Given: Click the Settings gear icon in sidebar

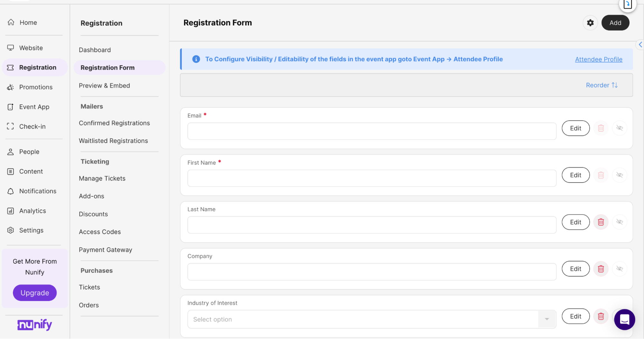Looking at the screenshot, I should tap(11, 230).
